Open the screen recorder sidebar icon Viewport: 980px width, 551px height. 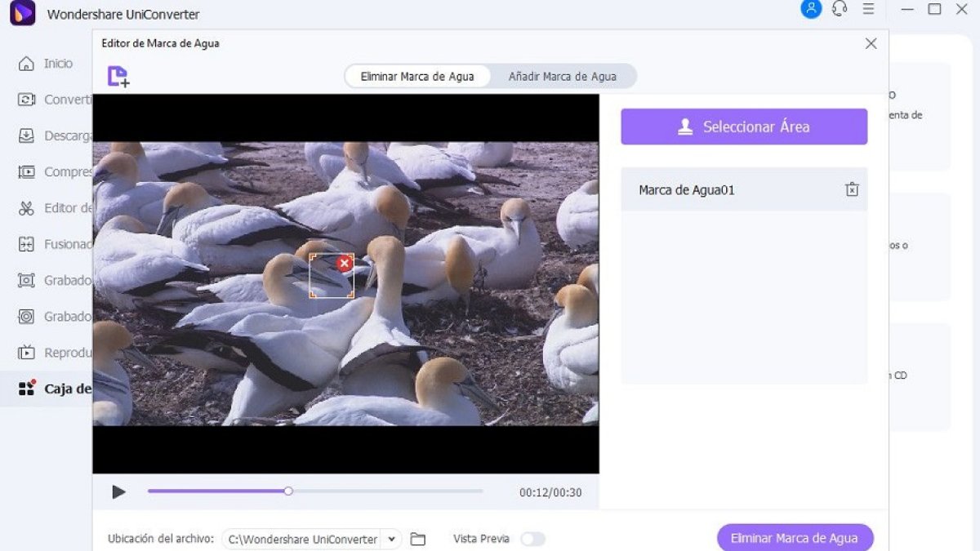tap(27, 280)
